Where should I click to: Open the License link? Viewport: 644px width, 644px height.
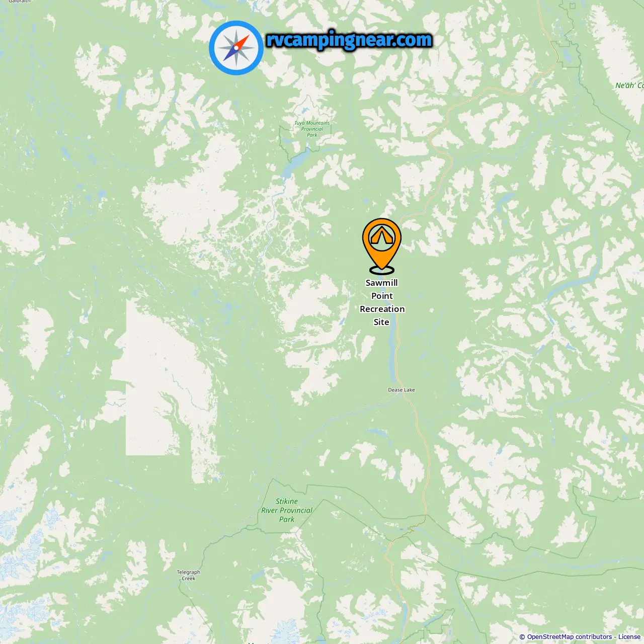(x=629, y=637)
